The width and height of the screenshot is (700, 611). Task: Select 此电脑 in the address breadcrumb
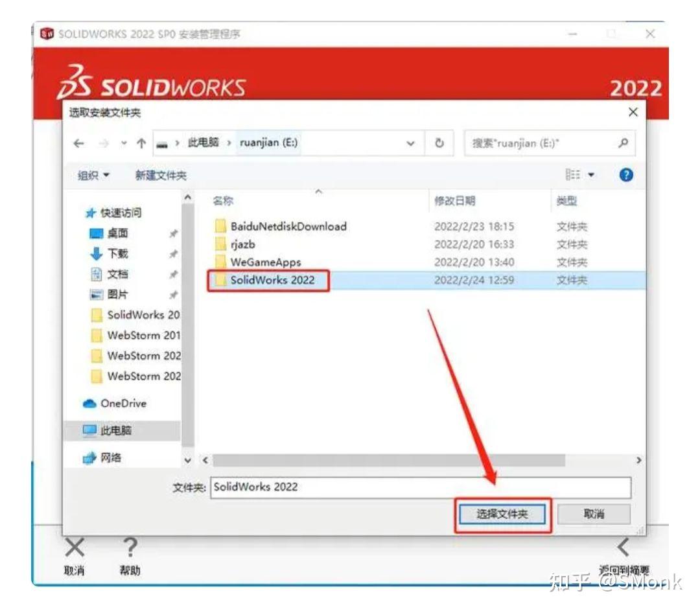pos(203,143)
